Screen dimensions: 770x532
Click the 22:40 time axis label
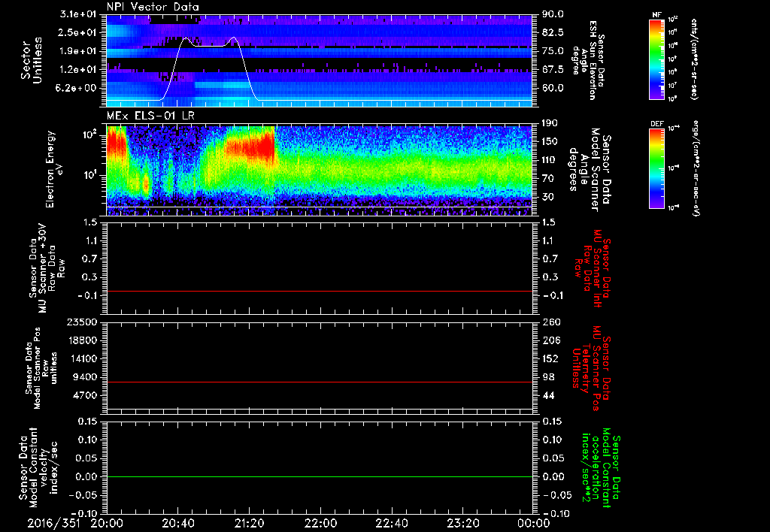pyautogui.click(x=392, y=523)
